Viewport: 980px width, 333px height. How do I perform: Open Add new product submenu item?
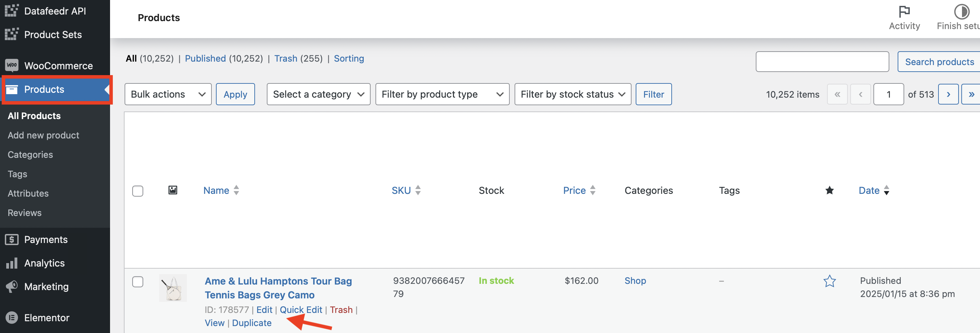pyautogui.click(x=43, y=135)
